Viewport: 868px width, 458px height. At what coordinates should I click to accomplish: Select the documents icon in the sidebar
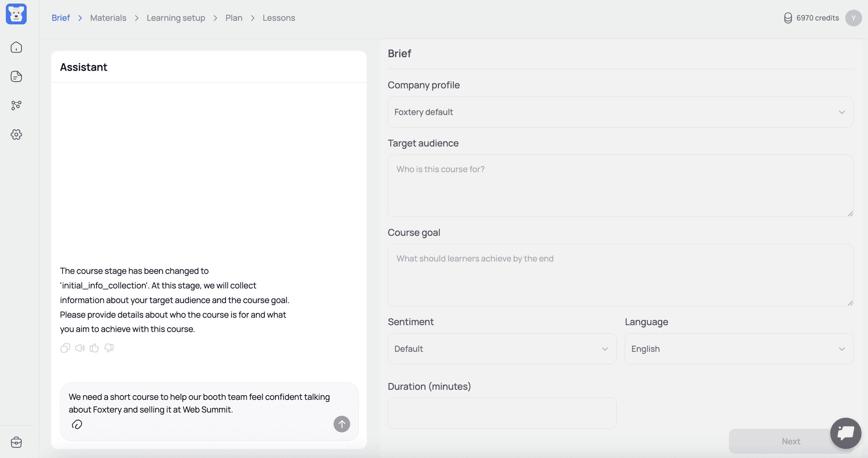point(16,76)
